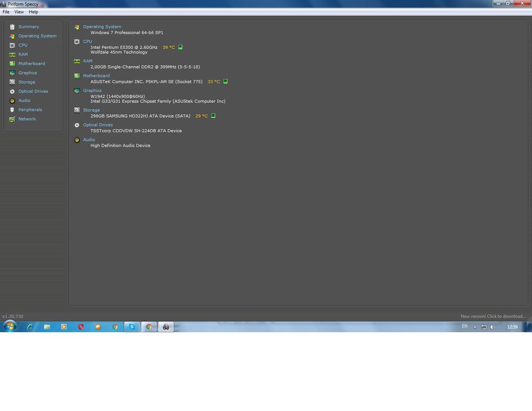Click the Graphics monitor icon in sidebar
The height and width of the screenshot is (411, 532).
click(x=12, y=73)
